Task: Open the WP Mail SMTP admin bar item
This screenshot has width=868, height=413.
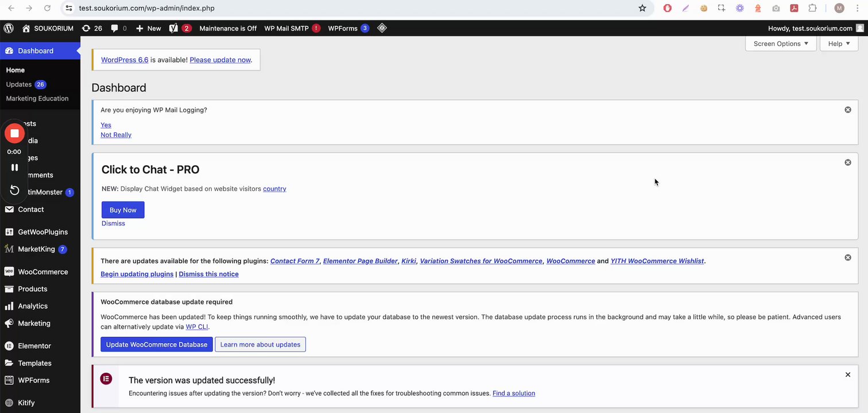Action: 292,28
